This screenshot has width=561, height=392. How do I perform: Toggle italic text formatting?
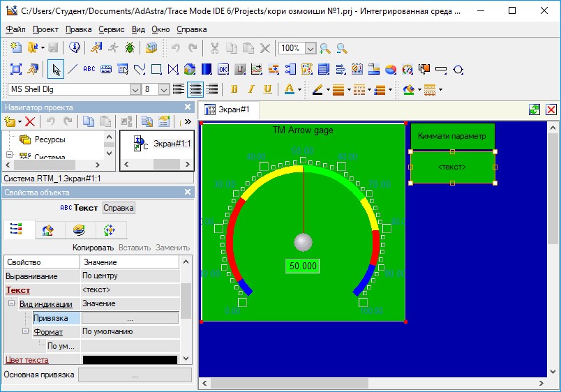(250, 89)
